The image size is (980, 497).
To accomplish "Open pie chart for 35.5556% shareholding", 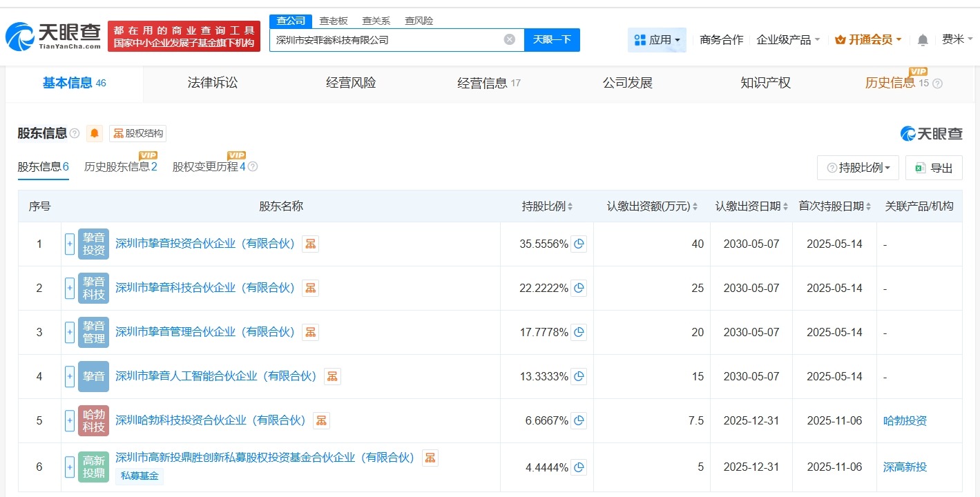I will [x=579, y=244].
